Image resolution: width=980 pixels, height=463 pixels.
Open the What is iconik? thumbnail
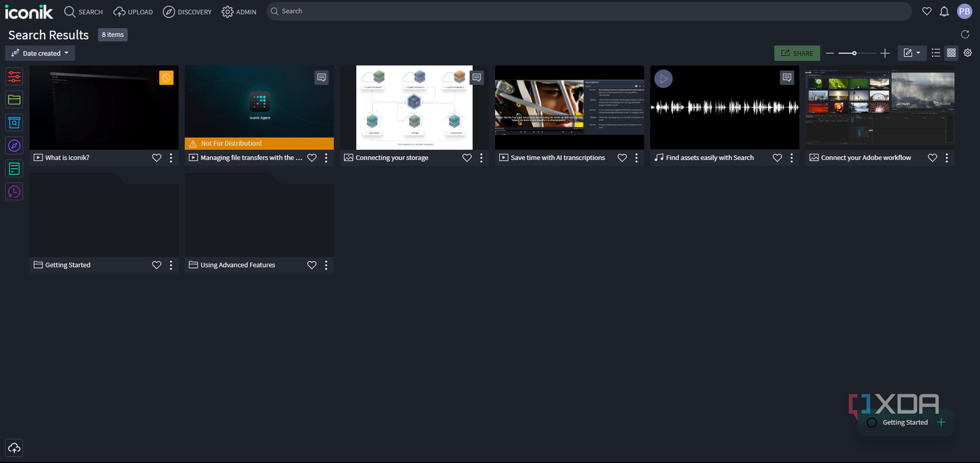[104, 107]
